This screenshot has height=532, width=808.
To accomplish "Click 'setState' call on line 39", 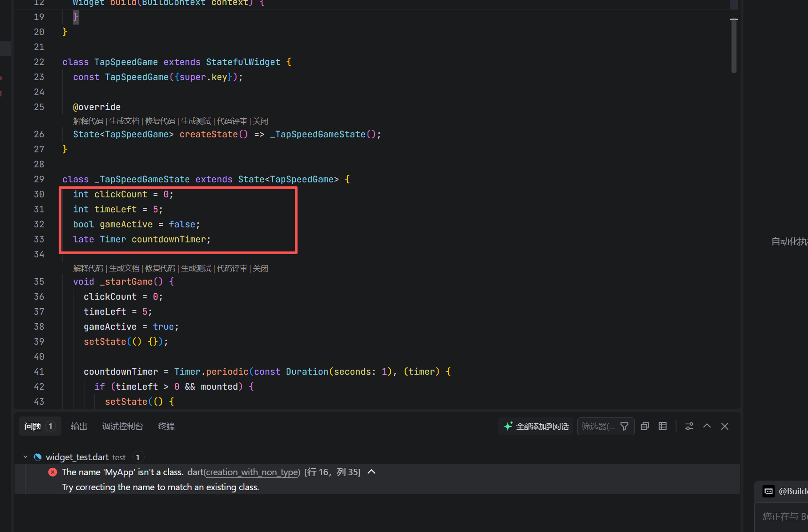I will tap(105, 341).
